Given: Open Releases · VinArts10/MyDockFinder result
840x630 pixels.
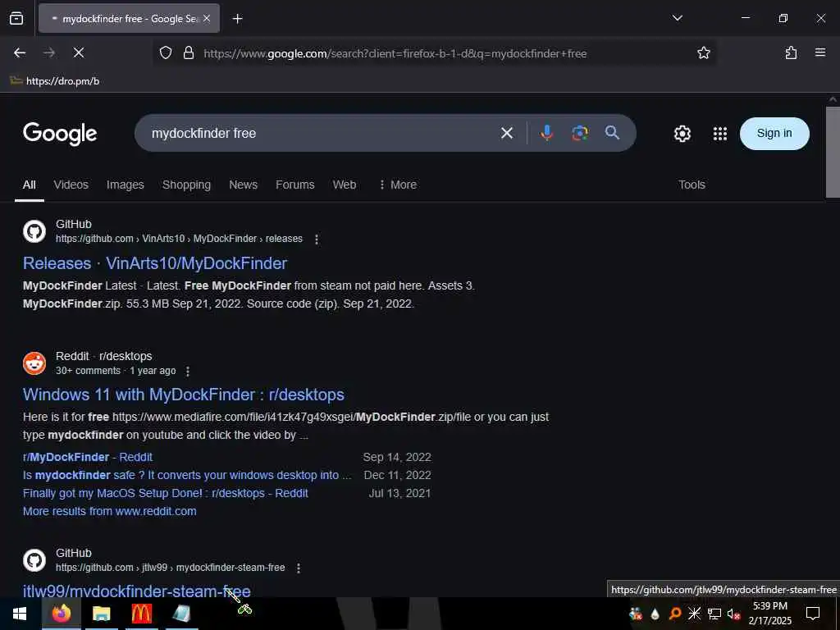Looking at the screenshot, I should 155,263.
